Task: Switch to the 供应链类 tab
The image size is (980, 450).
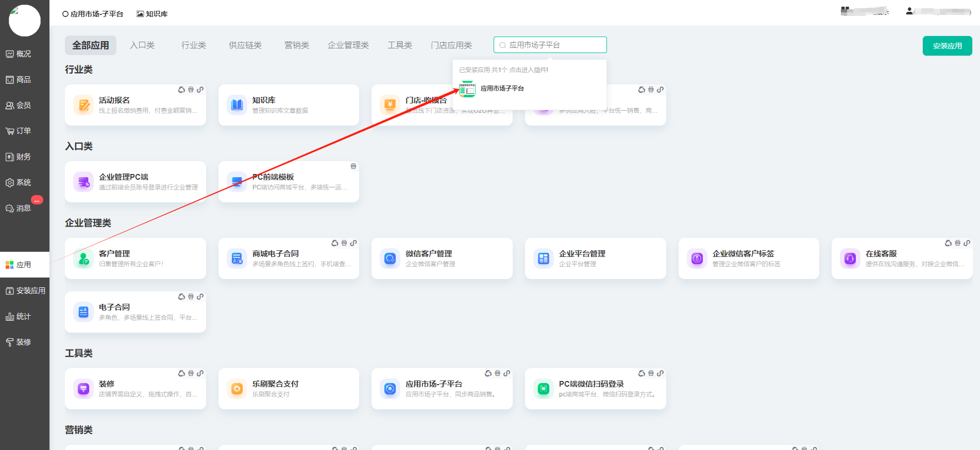Action: pyautogui.click(x=245, y=45)
